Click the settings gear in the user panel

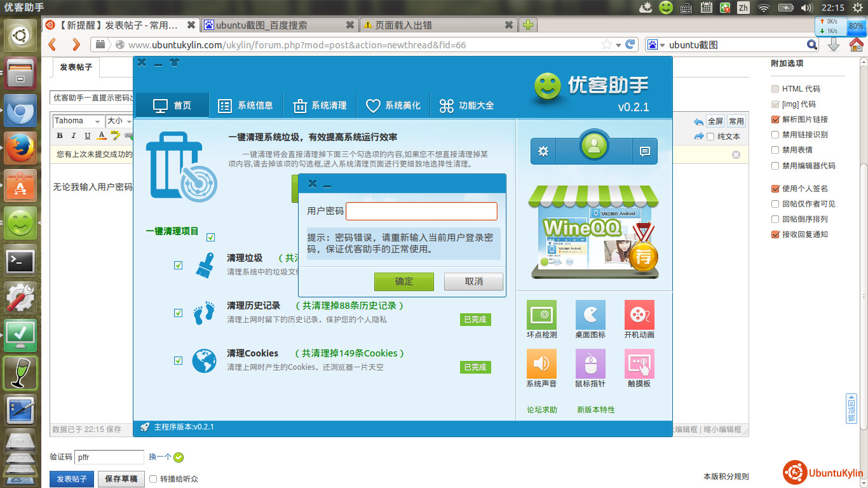point(543,151)
